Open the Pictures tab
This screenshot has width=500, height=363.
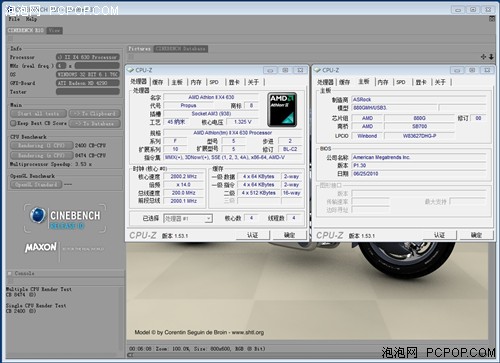pyautogui.click(x=140, y=49)
